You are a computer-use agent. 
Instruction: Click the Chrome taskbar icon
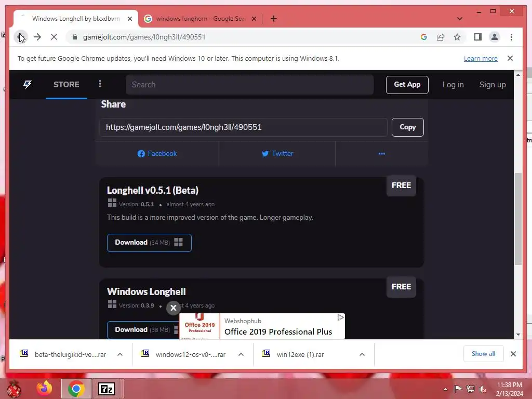(x=76, y=389)
